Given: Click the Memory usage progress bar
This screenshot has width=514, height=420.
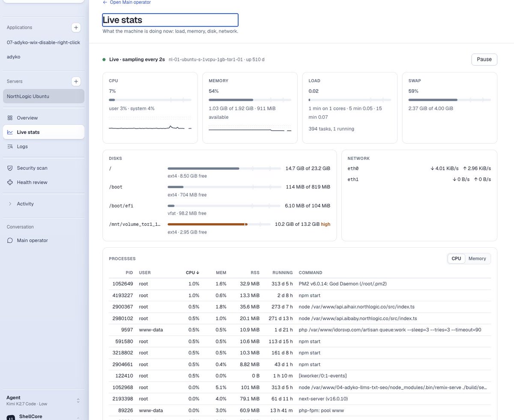Looking at the screenshot, I should click(x=250, y=100).
